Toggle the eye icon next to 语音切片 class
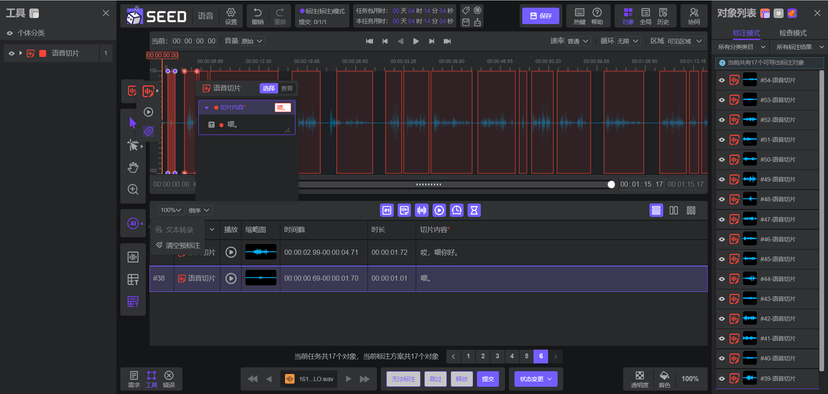 pyautogui.click(x=11, y=53)
